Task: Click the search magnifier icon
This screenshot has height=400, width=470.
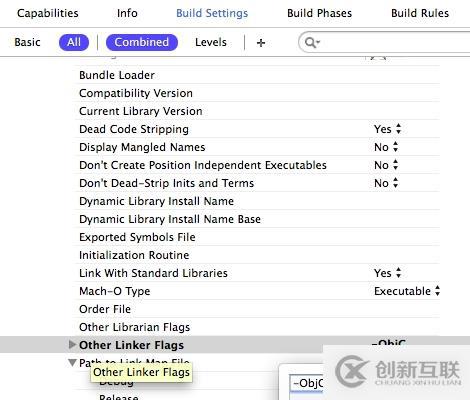Action: (312, 42)
